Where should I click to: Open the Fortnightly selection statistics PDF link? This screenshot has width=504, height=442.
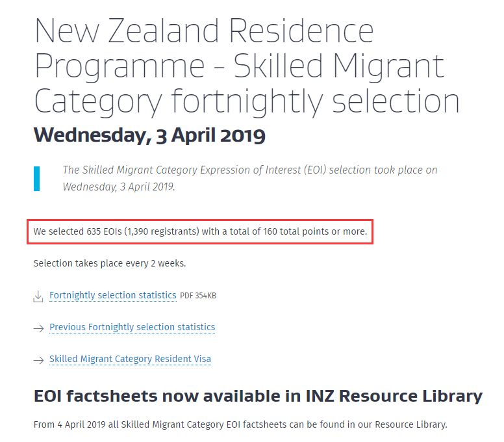point(112,295)
